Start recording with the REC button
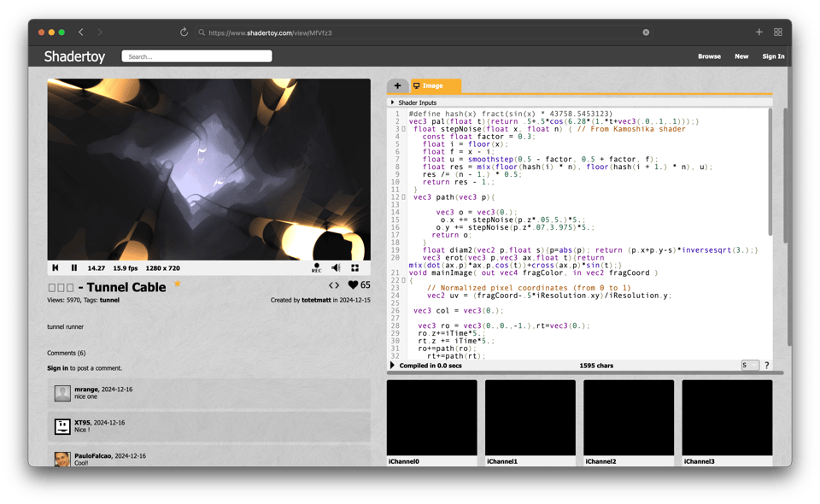The image size is (820, 504). (x=316, y=268)
